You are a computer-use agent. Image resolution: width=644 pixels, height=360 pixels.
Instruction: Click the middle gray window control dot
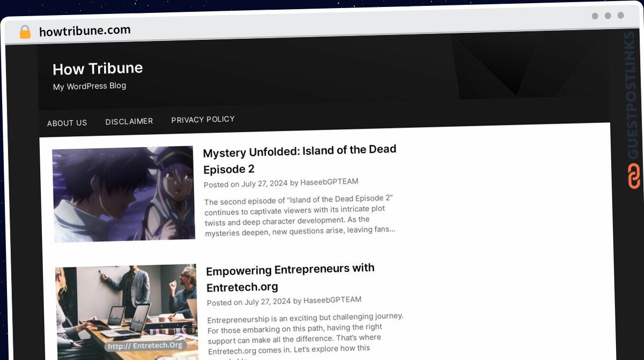pyautogui.click(x=608, y=16)
